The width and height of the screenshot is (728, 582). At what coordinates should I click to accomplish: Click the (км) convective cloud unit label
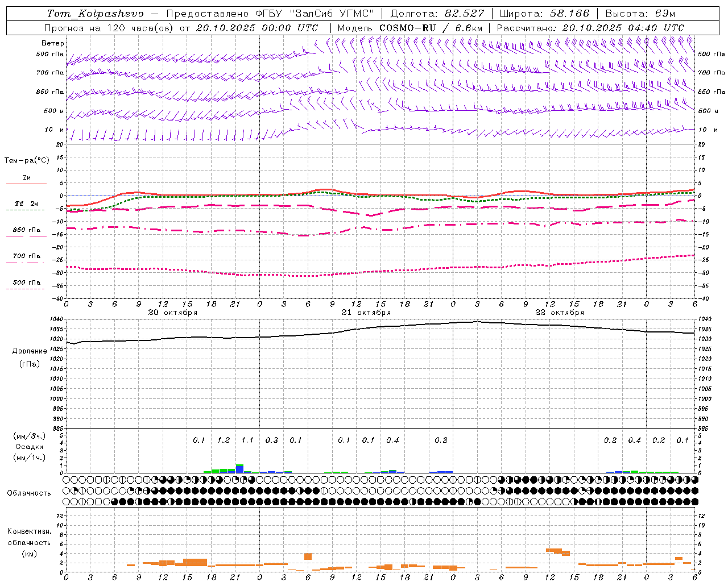click(x=30, y=554)
